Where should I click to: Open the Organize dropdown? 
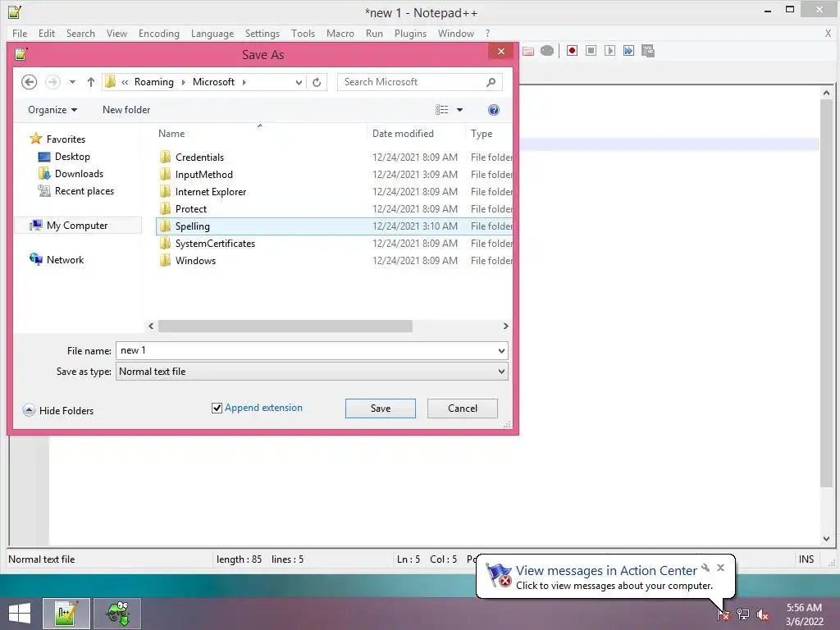pos(52,110)
